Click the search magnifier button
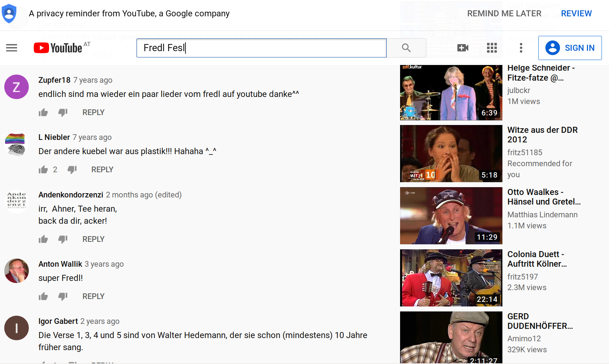Viewport: 609px width, 364px height. pyautogui.click(x=406, y=48)
